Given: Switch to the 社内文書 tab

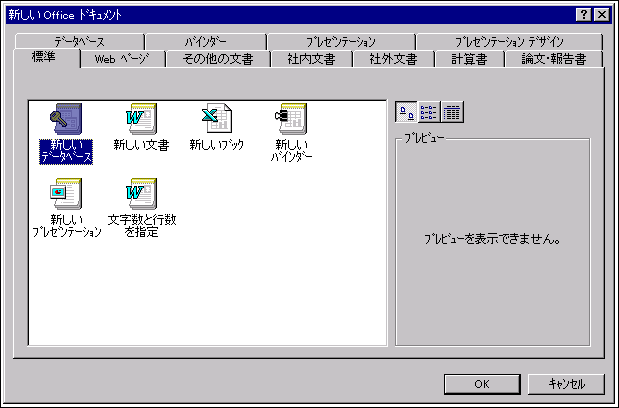Looking at the screenshot, I should 311,59.
